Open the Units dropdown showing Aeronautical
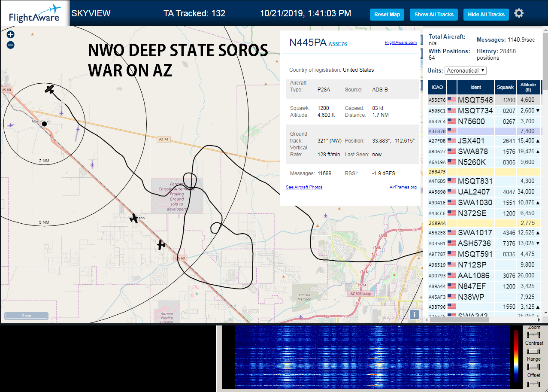 pyautogui.click(x=466, y=70)
